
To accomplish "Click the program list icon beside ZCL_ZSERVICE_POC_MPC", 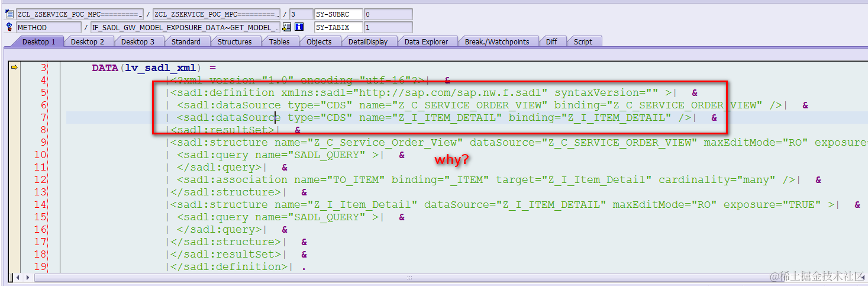I will click(9, 14).
